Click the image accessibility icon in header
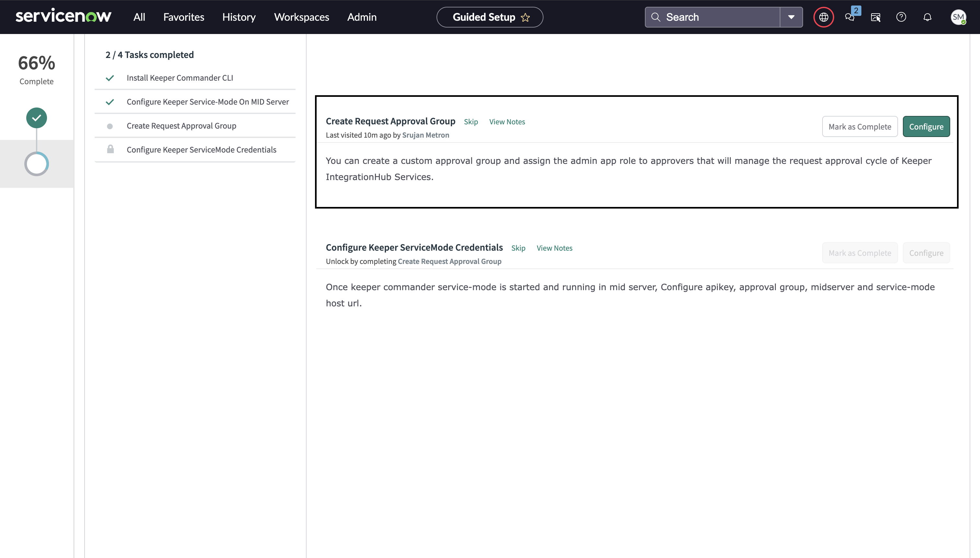The image size is (980, 558). [875, 17]
